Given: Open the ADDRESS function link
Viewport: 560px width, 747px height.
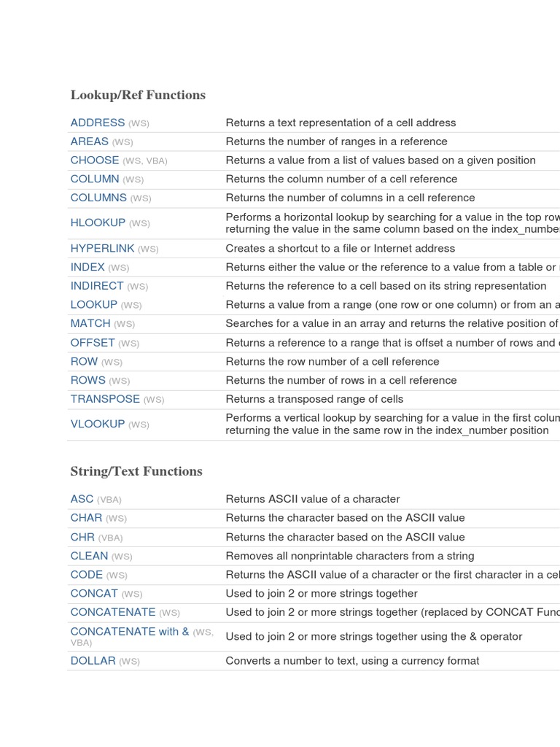Looking at the screenshot, I should pyautogui.click(x=98, y=123).
